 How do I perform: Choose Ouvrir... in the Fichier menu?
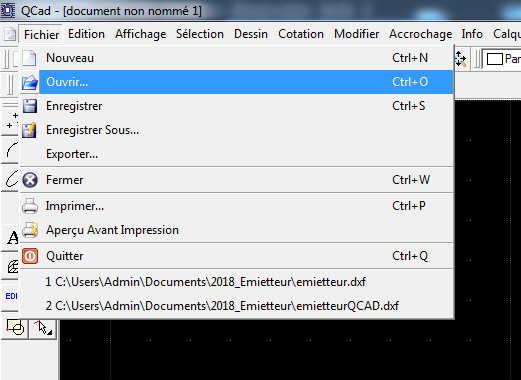[x=237, y=82]
